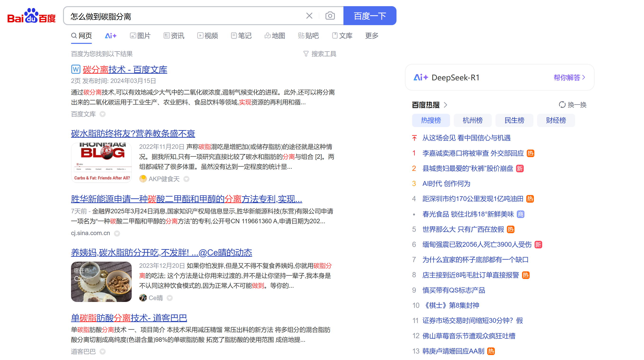644x360 pixels.
Task: Switch to 地图 tab
Action: 275,36
